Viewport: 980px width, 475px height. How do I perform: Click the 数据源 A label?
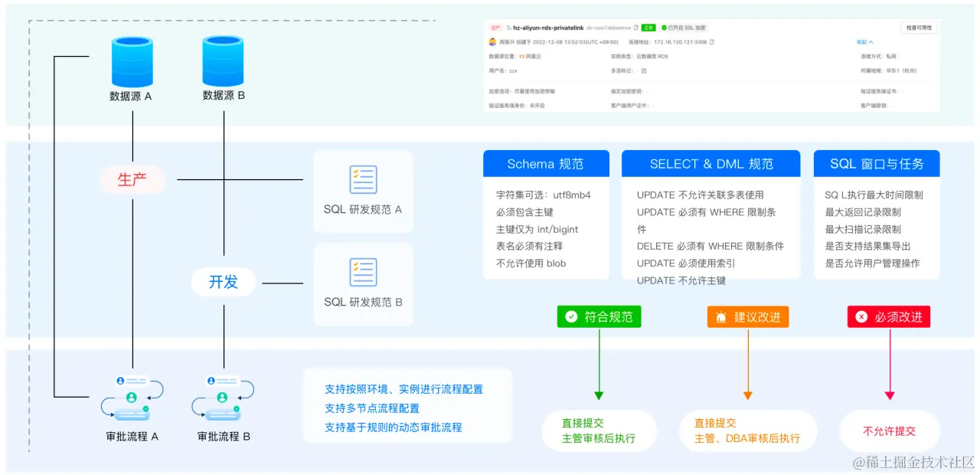[x=131, y=97]
